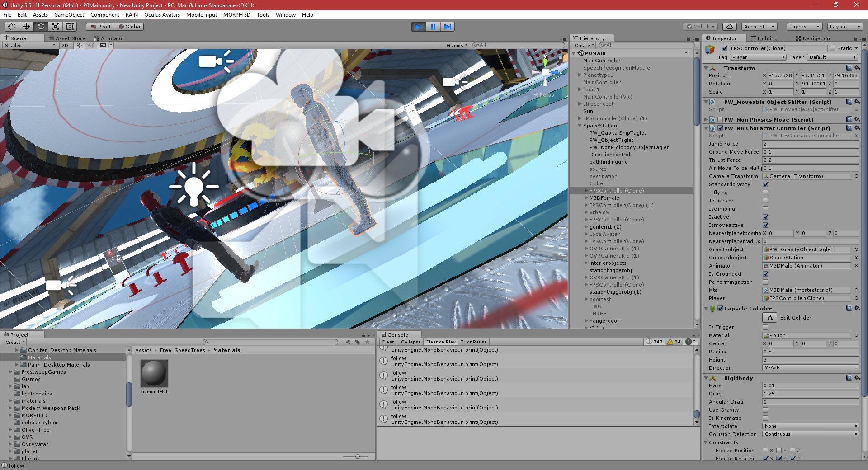Open the cloud services icon
The height and width of the screenshot is (470, 868).
(x=730, y=27)
